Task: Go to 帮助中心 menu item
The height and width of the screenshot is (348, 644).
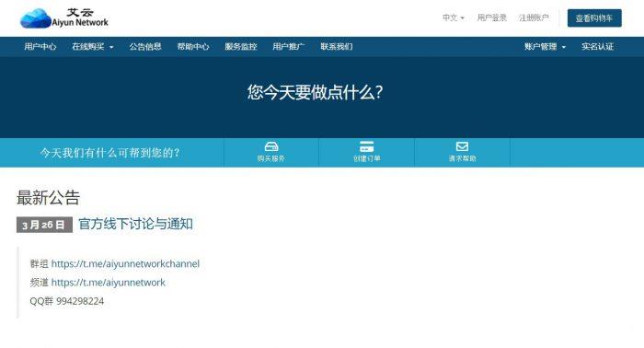Action: coord(193,46)
